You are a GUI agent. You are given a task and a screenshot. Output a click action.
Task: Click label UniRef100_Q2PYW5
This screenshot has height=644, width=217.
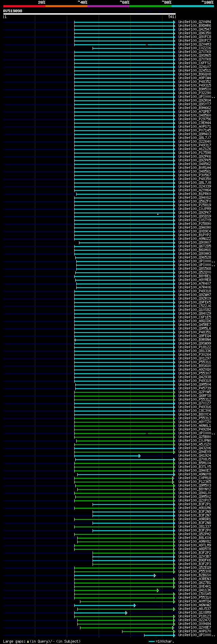[x=195, y=392]
